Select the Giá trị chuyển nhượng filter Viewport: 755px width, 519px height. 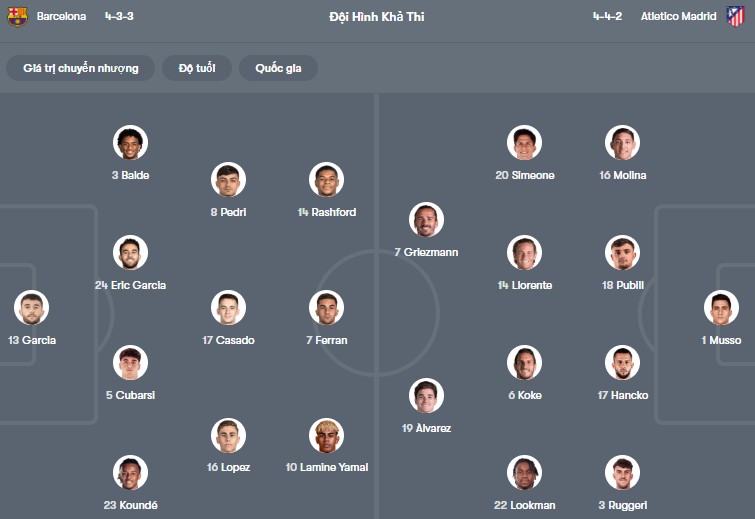[x=81, y=68]
